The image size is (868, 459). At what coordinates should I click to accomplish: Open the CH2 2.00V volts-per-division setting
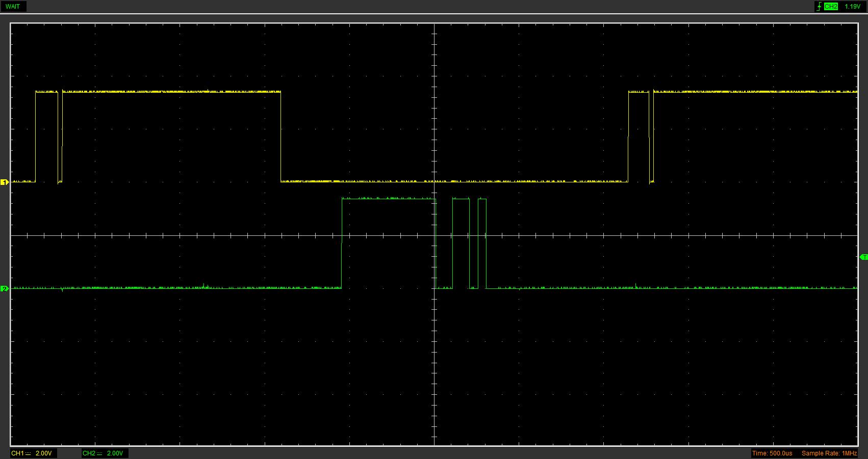(115, 453)
